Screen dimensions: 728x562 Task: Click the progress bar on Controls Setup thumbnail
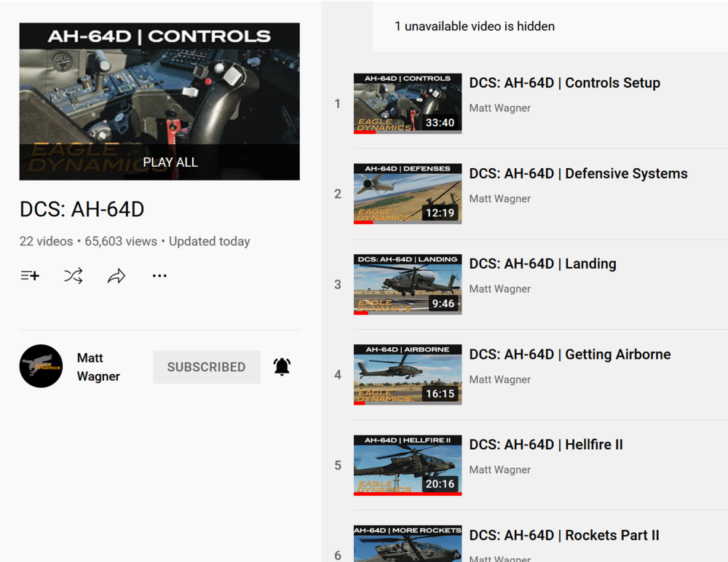(408, 132)
